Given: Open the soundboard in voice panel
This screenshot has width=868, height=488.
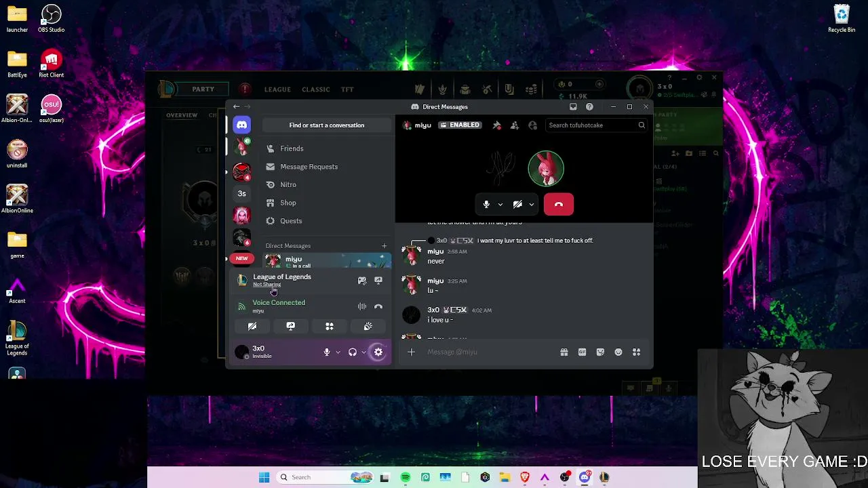Looking at the screenshot, I should click(x=368, y=327).
